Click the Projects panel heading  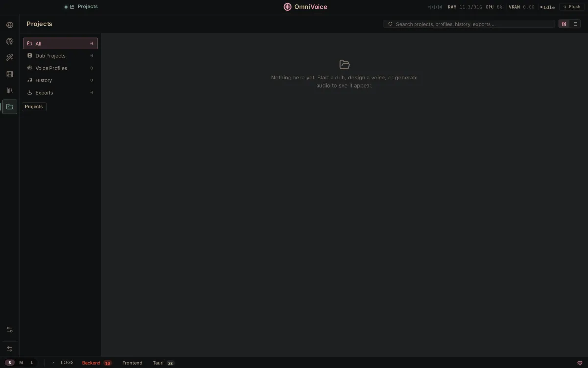coord(40,24)
